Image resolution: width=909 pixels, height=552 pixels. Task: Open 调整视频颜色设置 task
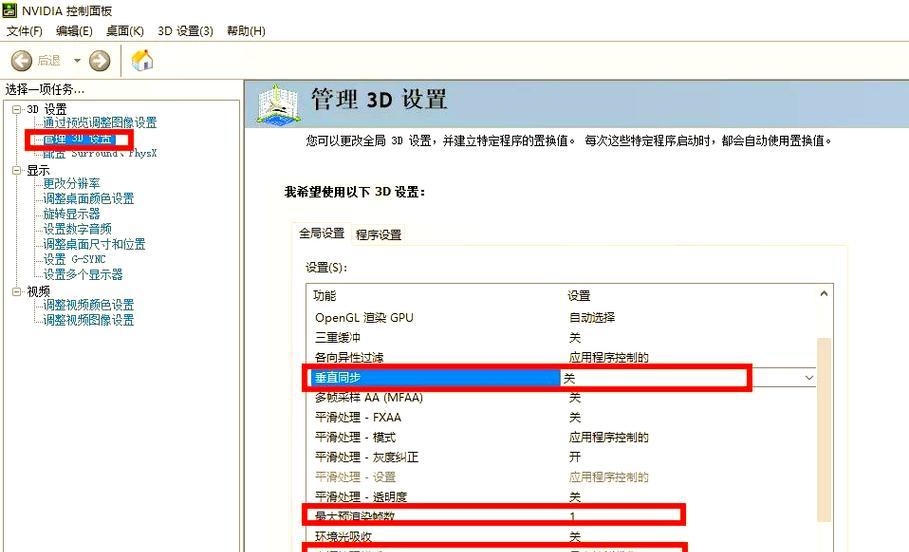(x=89, y=305)
